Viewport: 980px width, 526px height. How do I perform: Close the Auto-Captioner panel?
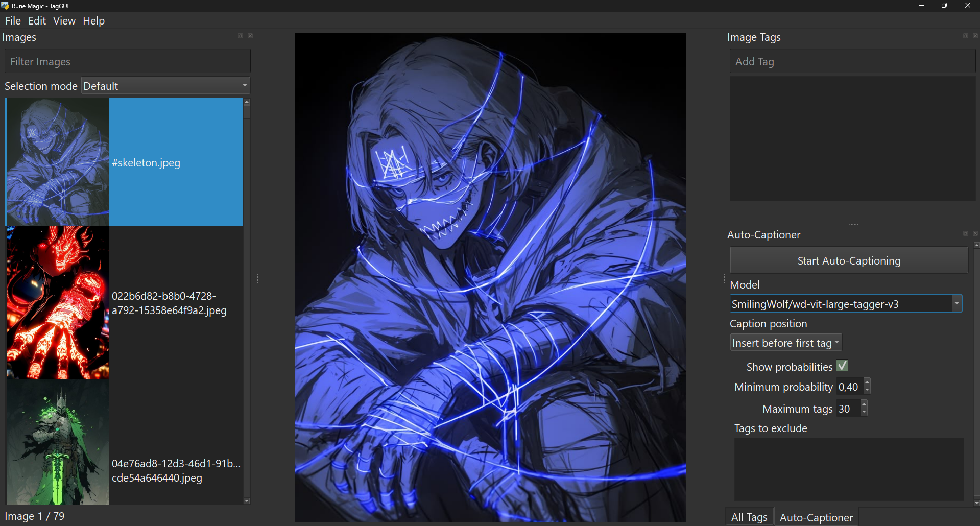pyautogui.click(x=975, y=234)
